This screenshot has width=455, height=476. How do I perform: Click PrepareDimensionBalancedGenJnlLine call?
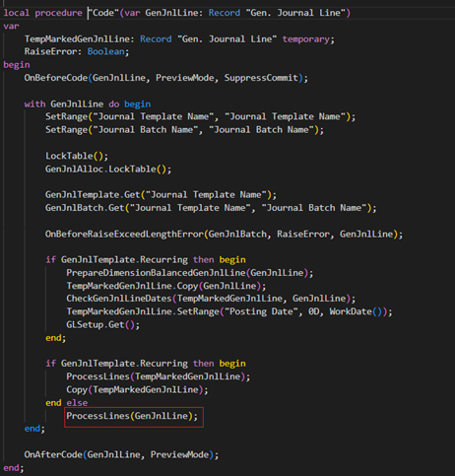pos(190,273)
